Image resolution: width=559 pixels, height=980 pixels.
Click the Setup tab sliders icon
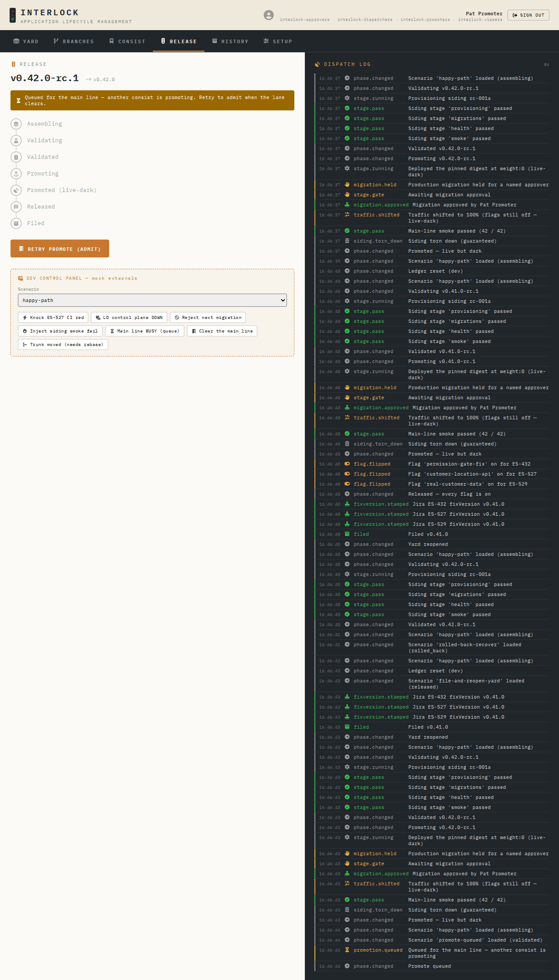coord(266,41)
